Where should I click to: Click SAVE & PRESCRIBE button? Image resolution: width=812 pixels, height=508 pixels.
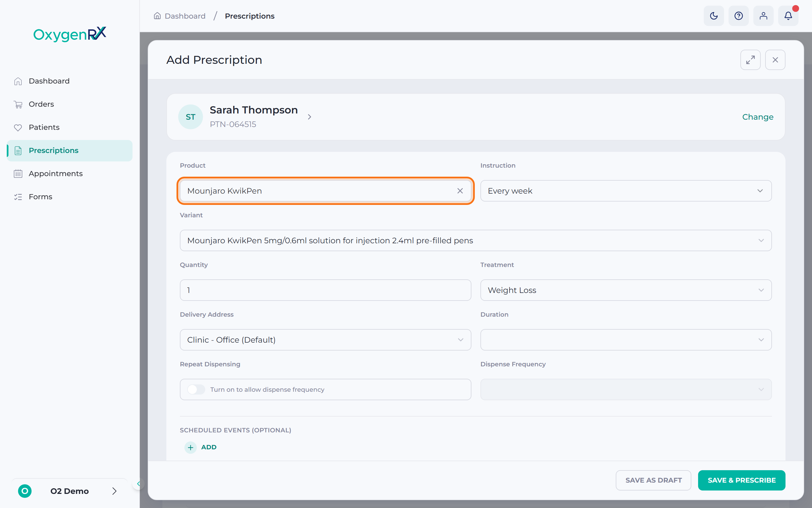742,480
